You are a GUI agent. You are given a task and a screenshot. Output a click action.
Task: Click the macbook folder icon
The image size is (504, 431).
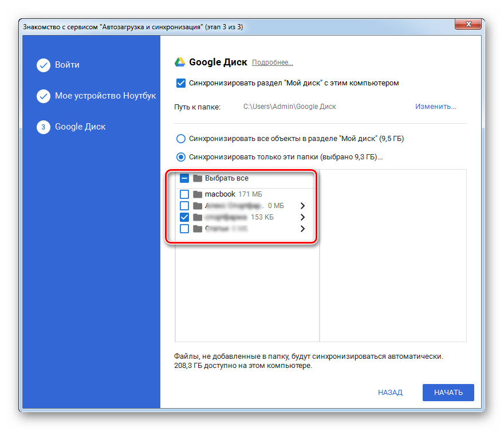(x=198, y=194)
